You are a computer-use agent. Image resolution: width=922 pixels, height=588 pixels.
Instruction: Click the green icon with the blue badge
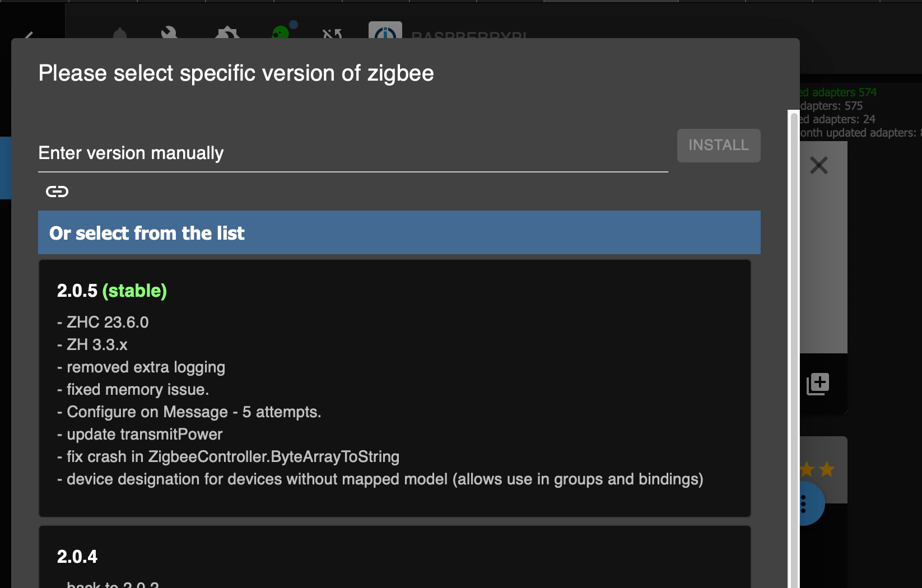coord(281,32)
